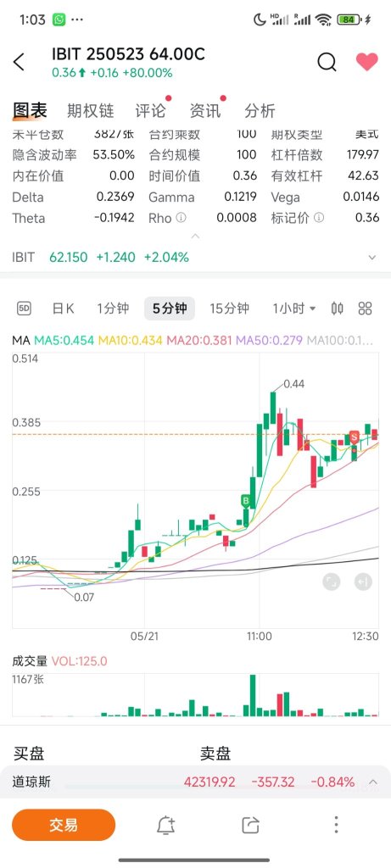Screen dimensions: 391x868
Task: Open the candlestick chart style icon
Action: coord(337,309)
